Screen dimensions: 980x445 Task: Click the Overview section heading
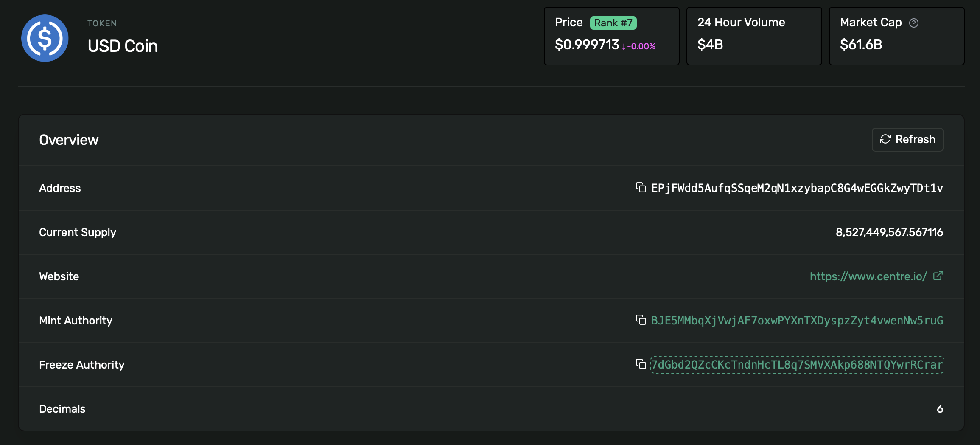tap(69, 139)
